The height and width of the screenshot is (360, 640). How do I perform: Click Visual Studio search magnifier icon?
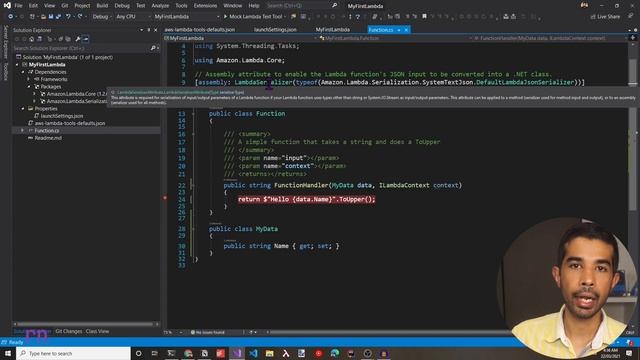tap(335, 6)
